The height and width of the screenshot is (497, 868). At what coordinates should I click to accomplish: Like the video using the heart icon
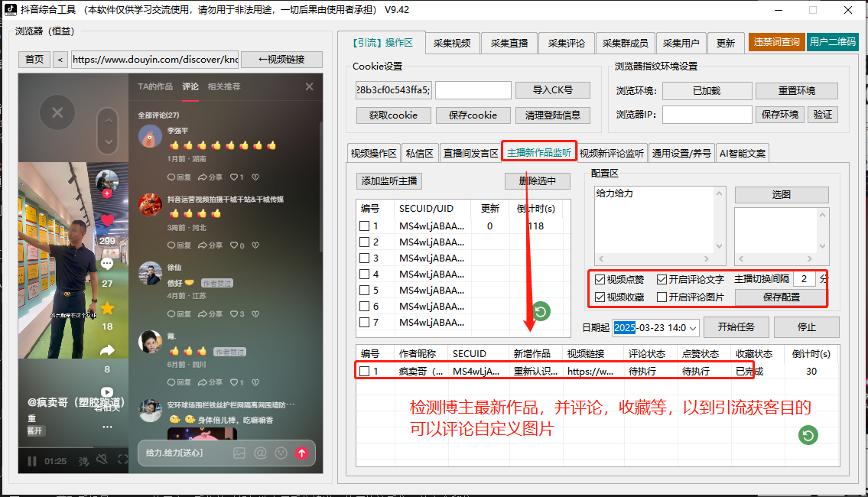coord(107,220)
